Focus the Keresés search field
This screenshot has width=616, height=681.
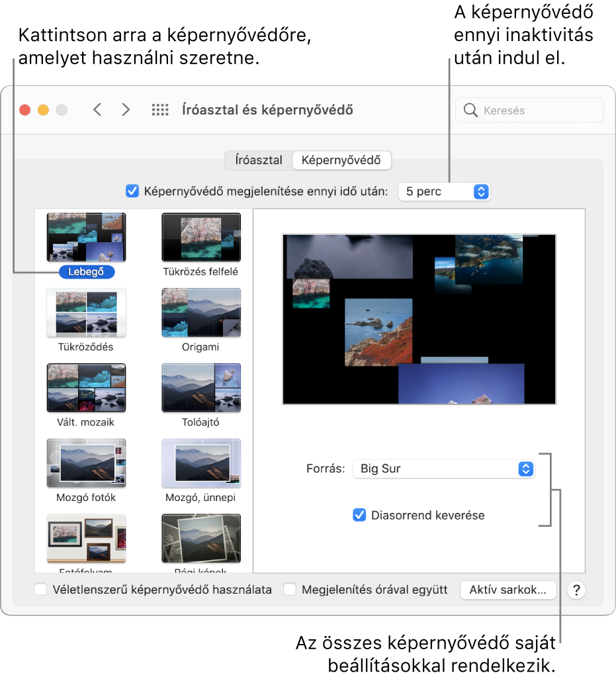coord(529,111)
